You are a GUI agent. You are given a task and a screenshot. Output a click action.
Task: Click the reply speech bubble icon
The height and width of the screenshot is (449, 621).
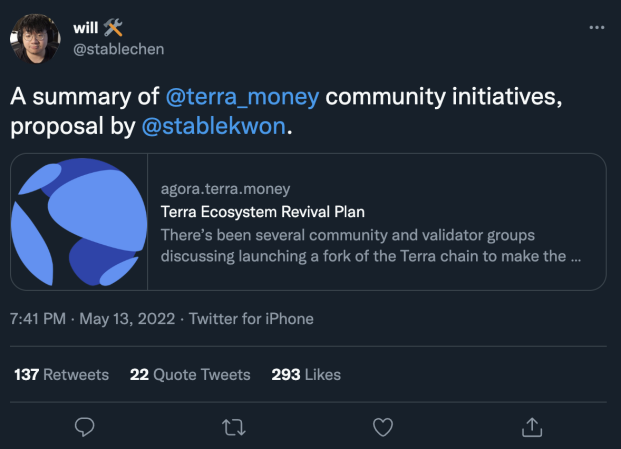(84, 427)
